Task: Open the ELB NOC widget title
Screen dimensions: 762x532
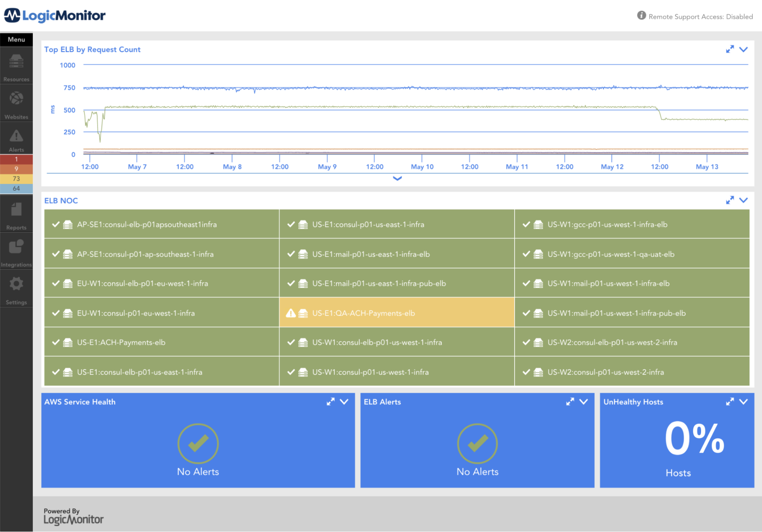Action: click(x=61, y=200)
